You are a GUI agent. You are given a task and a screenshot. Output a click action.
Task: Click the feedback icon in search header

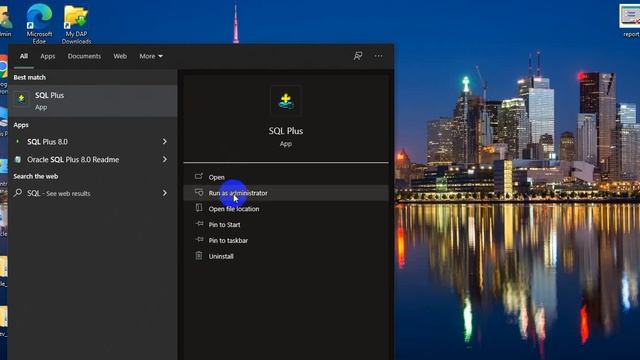[358, 56]
